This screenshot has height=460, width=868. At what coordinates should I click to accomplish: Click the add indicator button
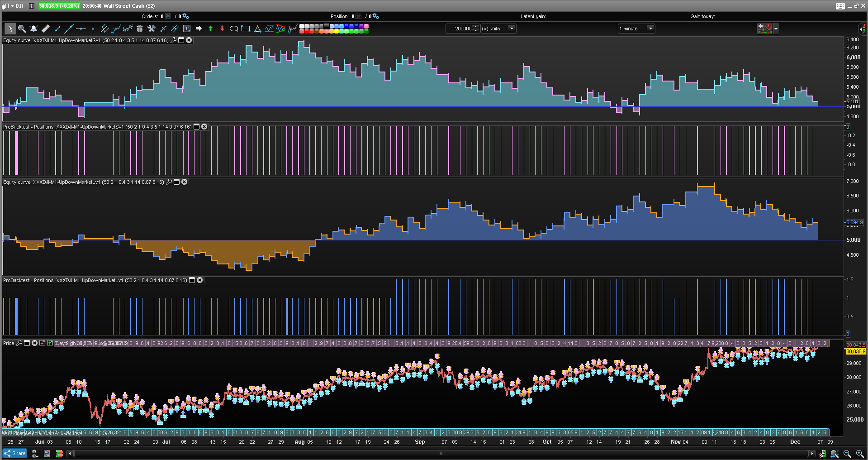click(x=764, y=29)
